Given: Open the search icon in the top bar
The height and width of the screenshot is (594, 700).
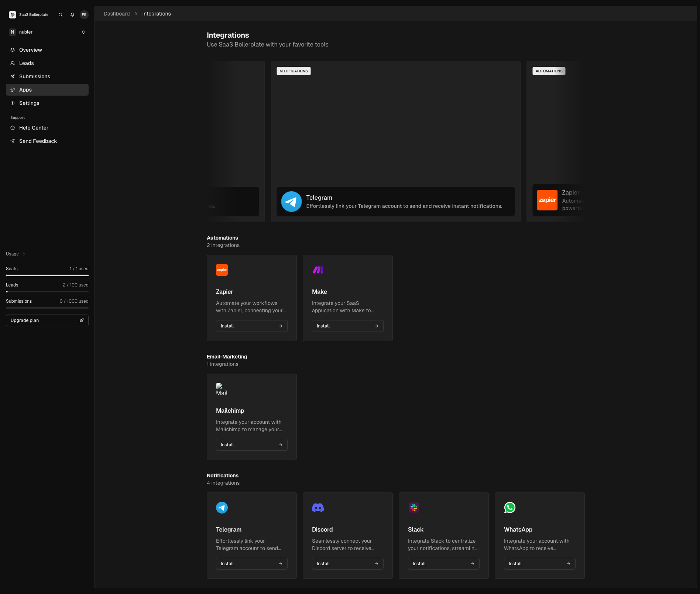Looking at the screenshot, I should [x=60, y=15].
